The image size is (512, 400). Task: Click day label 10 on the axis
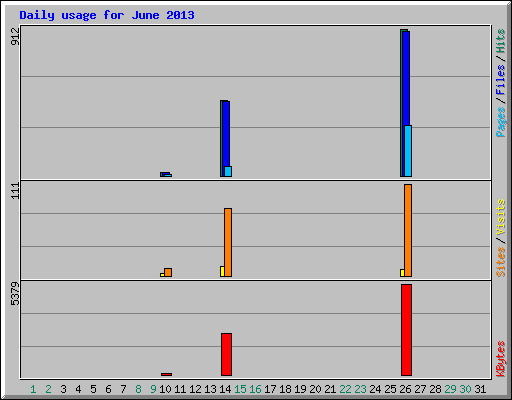[165, 389]
